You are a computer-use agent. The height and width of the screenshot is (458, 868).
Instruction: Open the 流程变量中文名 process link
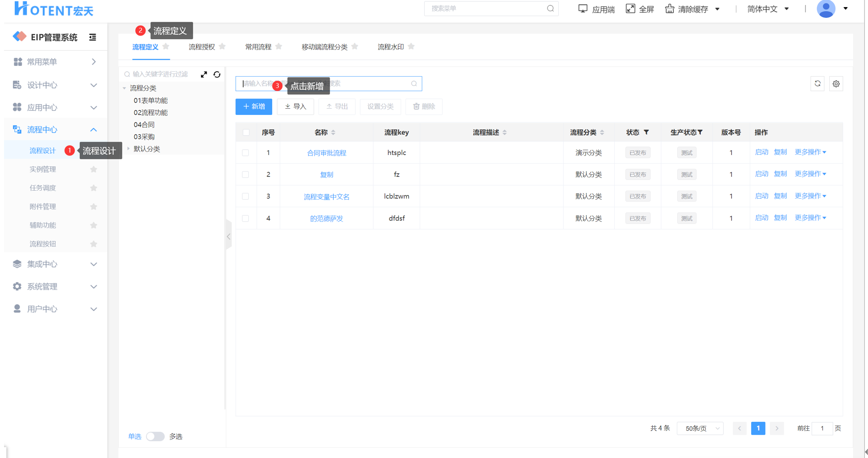point(326,196)
